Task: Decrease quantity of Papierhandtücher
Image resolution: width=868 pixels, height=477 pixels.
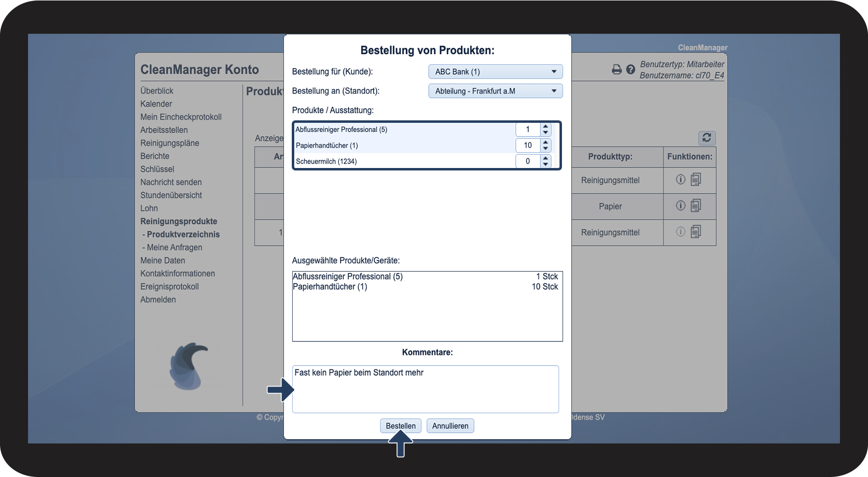Action: pos(546,148)
